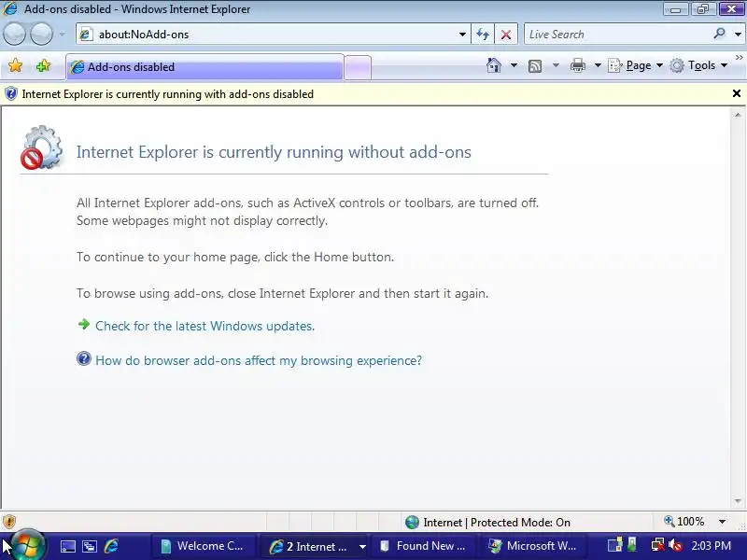
Task: Click the zoom level 100% button
Action: pyautogui.click(x=684, y=522)
